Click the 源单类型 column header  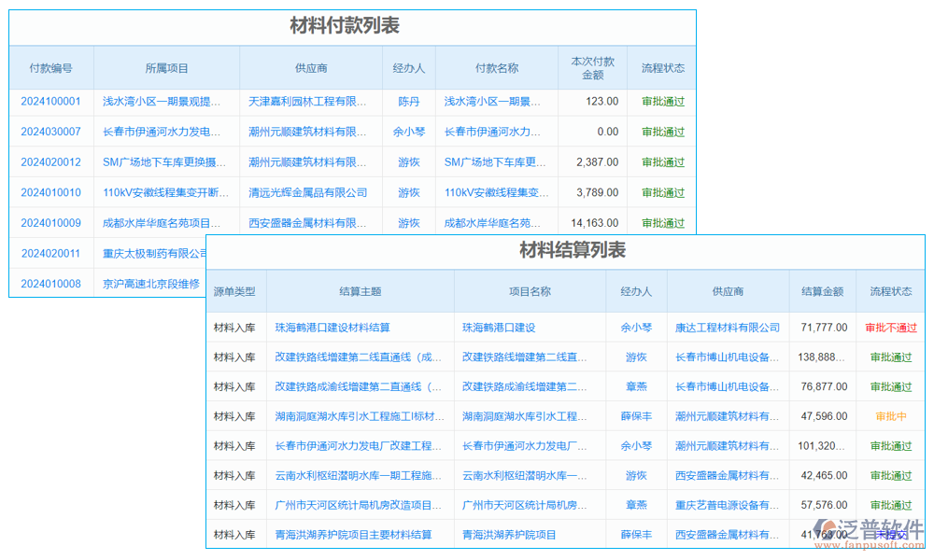[235, 290]
